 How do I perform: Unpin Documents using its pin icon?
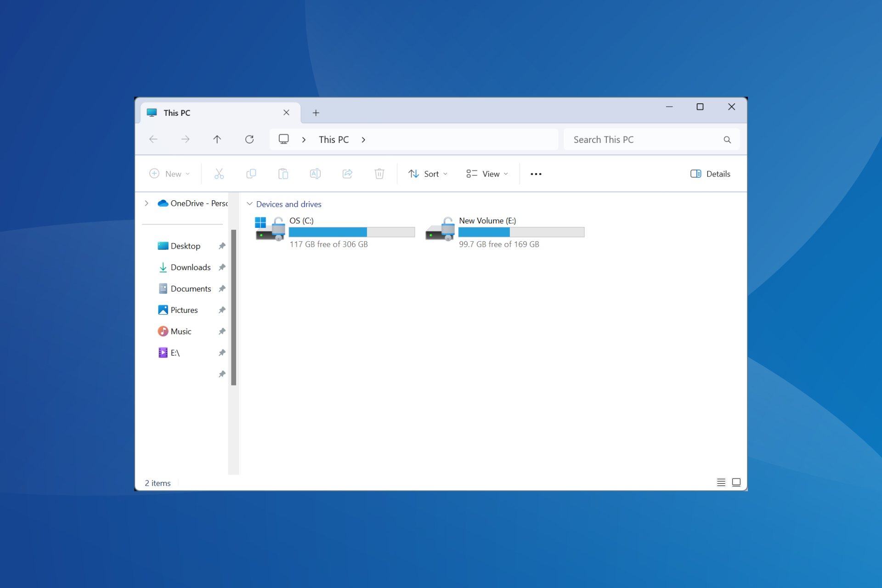click(x=222, y=288)
